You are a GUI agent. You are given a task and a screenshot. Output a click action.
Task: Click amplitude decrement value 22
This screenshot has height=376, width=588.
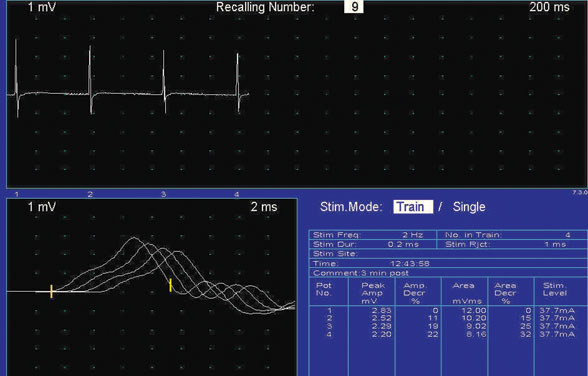(433, 334)
